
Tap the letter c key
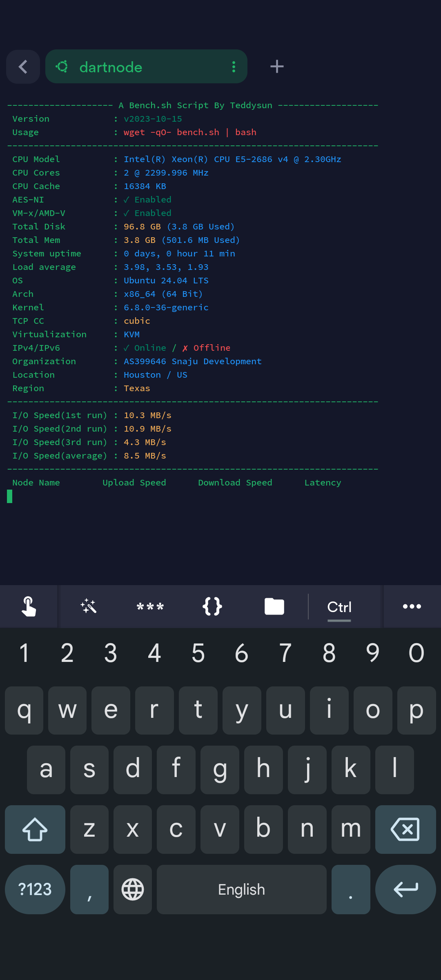click(176, 829)
